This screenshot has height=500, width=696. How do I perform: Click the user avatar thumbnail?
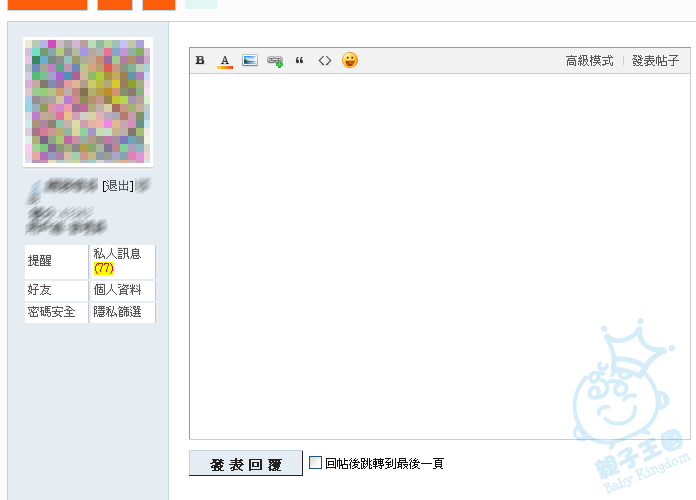point(88,102)
